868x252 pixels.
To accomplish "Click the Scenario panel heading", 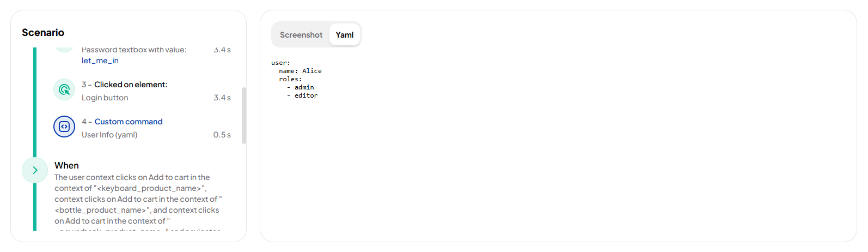I will coord(43,33).
